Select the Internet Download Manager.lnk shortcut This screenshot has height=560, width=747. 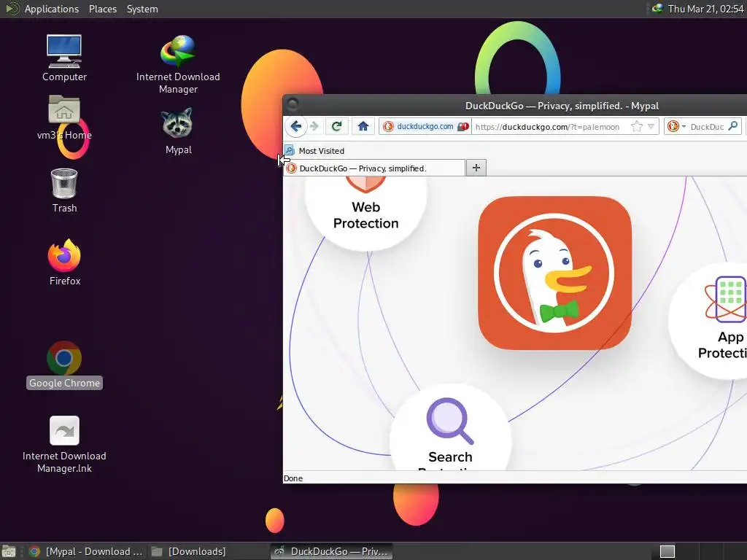pyautogui.click(x=64, y=445)
